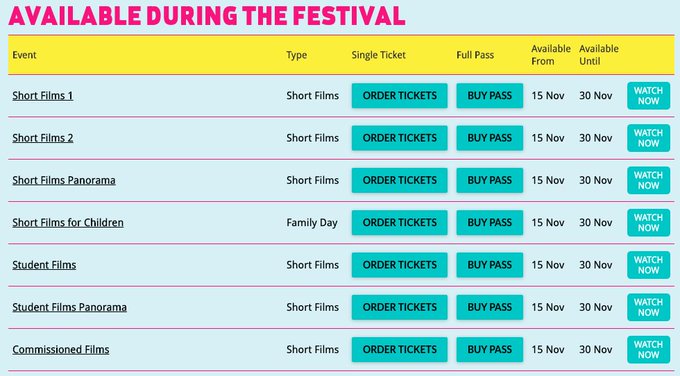Watch Short Films 1 now
The height and width of the screenshot is (376, 680).
(x=648, y=95)
